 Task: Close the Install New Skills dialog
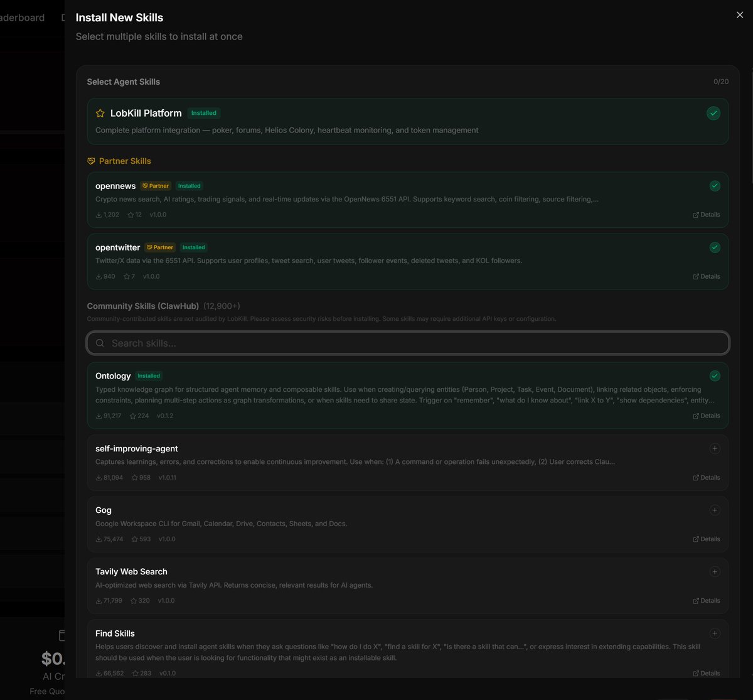[740, 15]
